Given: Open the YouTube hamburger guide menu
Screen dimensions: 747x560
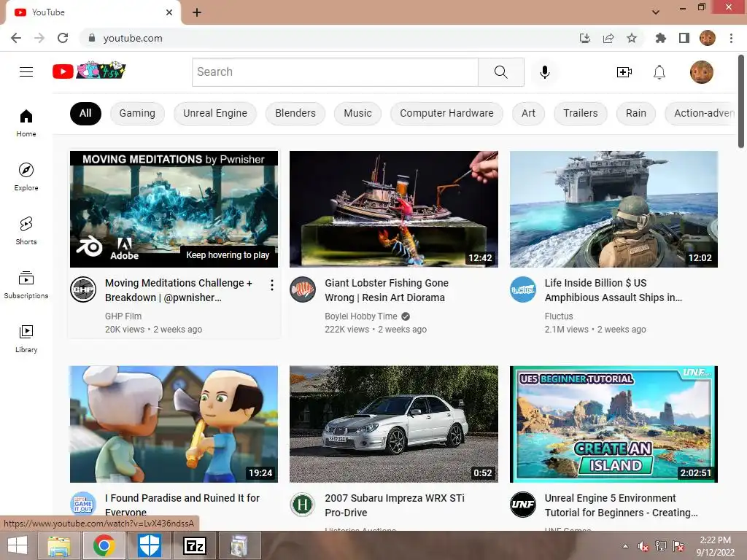Looking at the screenshot, I should click(x=26, y=72).
